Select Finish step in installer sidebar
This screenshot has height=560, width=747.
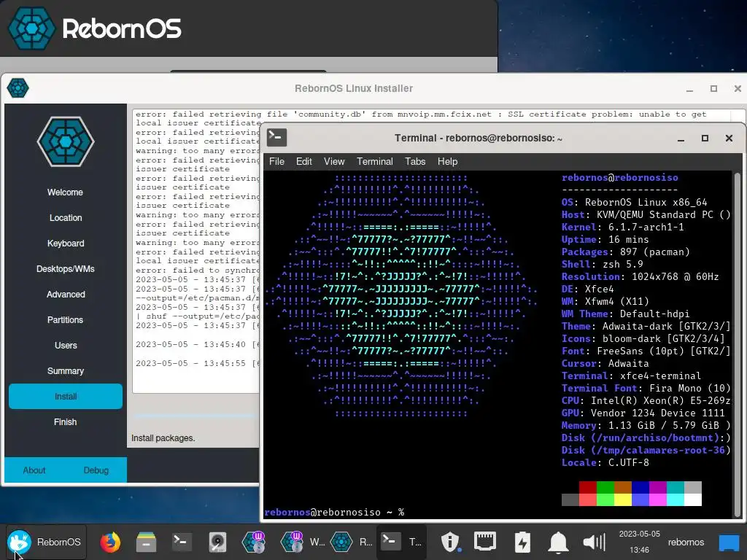tap(65, 422)
